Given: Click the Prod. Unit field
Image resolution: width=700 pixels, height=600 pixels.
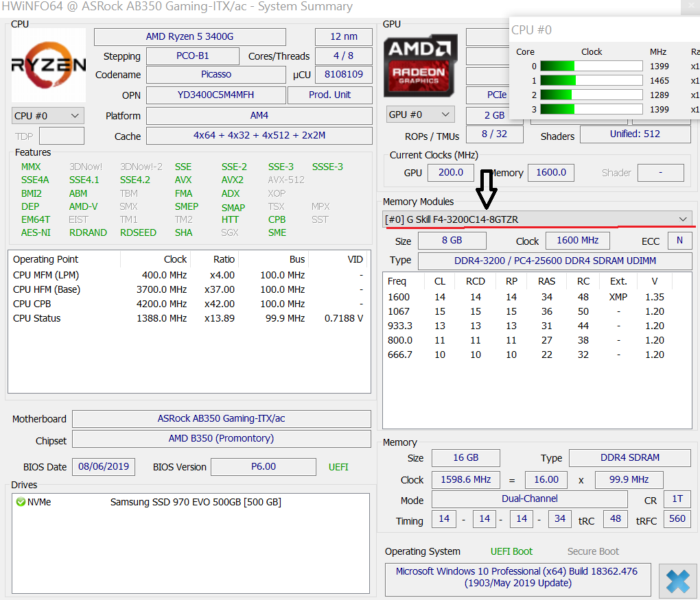Looking at the screenshot, I should pos(330,95).
